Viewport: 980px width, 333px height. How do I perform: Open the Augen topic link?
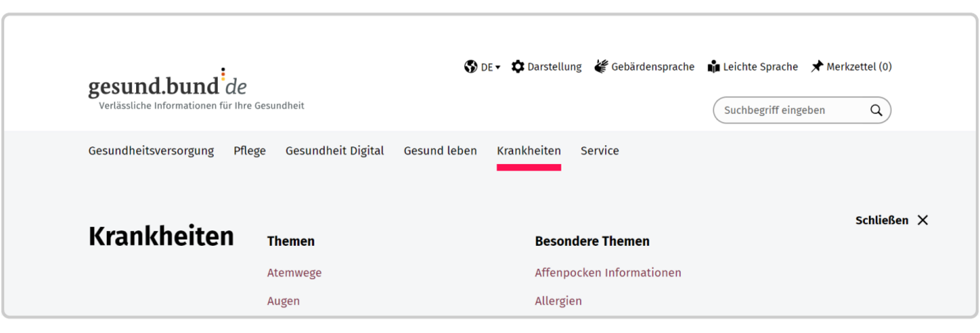tap(283, 301)
